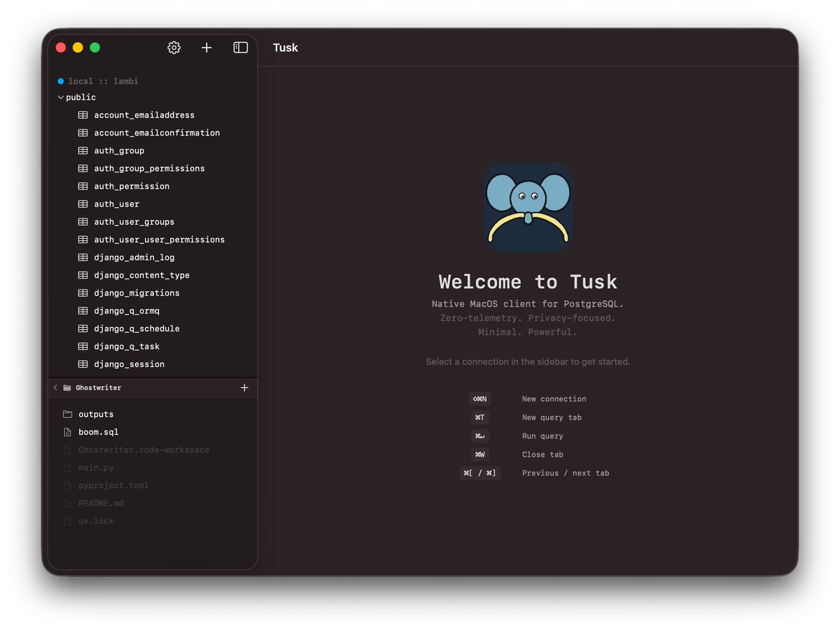The width and height of the screenshot is (840, 631).
Task: Click the README.md file
Action: pyautogui.click(x=101, y=504)
